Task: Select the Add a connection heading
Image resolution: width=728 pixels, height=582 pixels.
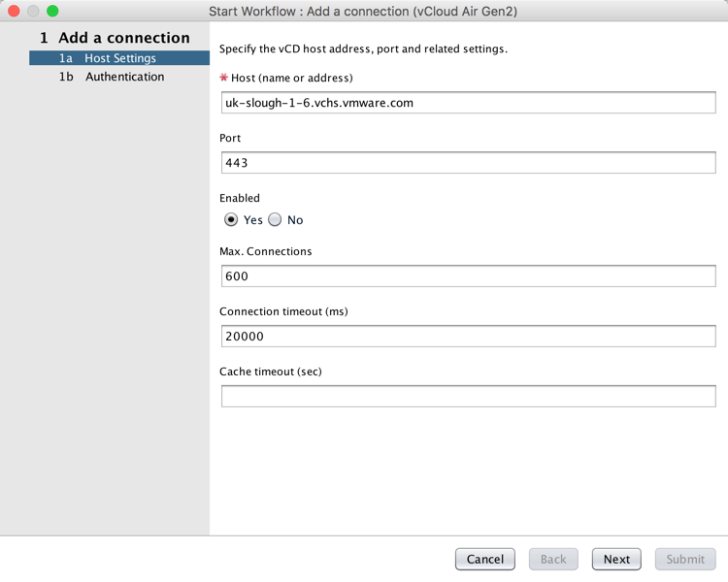Action: coord(115,38)
